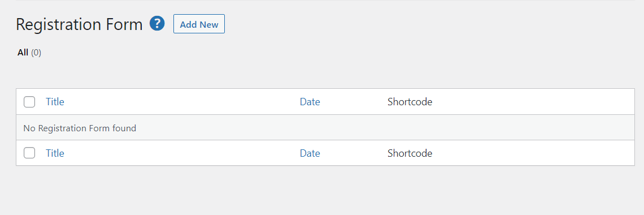Click the No Registration Form found message
The image size is (644, 215).
80,128
